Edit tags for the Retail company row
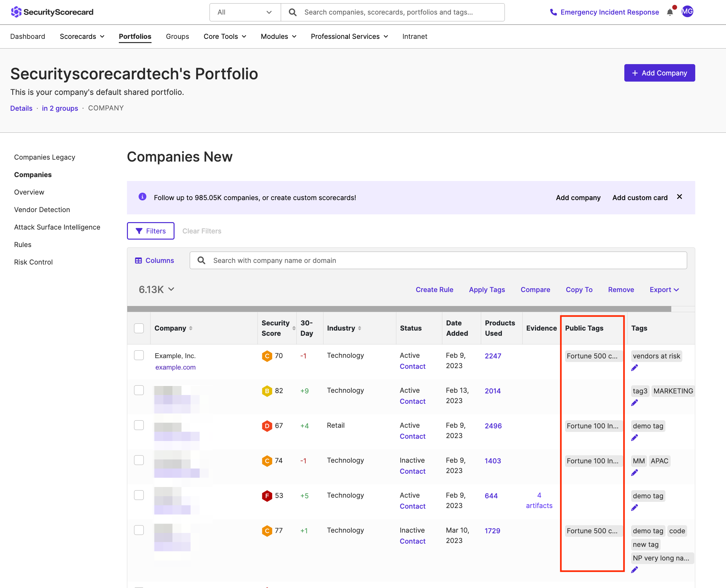The width and height of the screenshot is (726, 588). (x=635, y=438)
